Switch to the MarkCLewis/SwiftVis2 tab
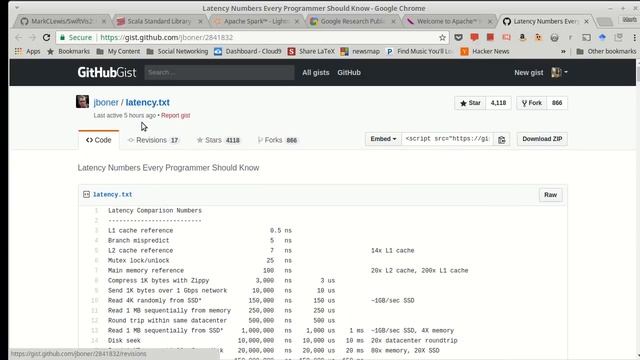 [62, 21]
